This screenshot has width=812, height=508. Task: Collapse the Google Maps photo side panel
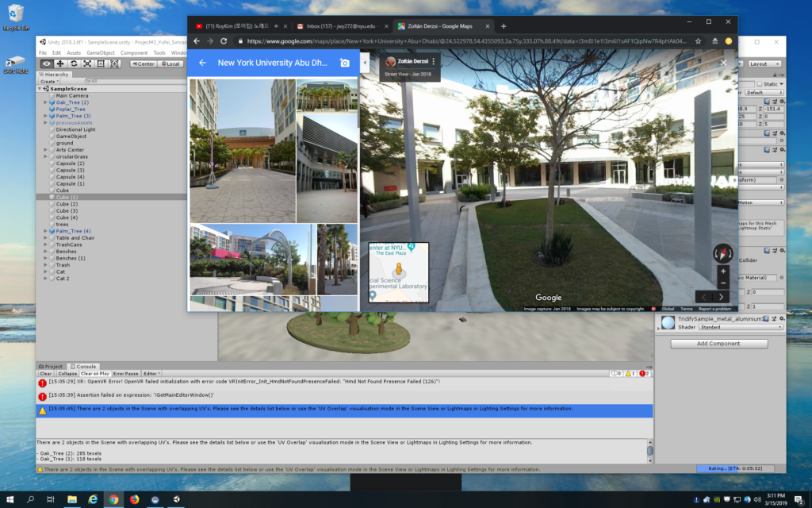365,63
